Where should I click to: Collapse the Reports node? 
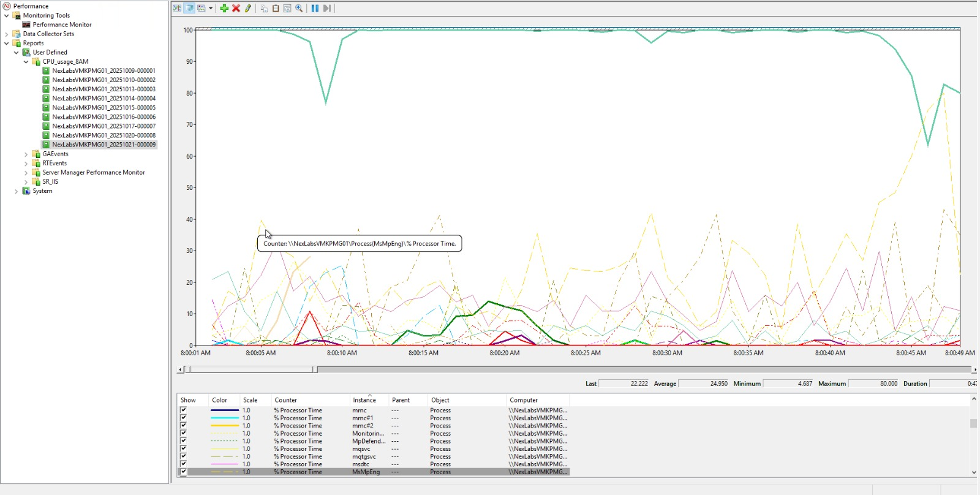(7, 43)
